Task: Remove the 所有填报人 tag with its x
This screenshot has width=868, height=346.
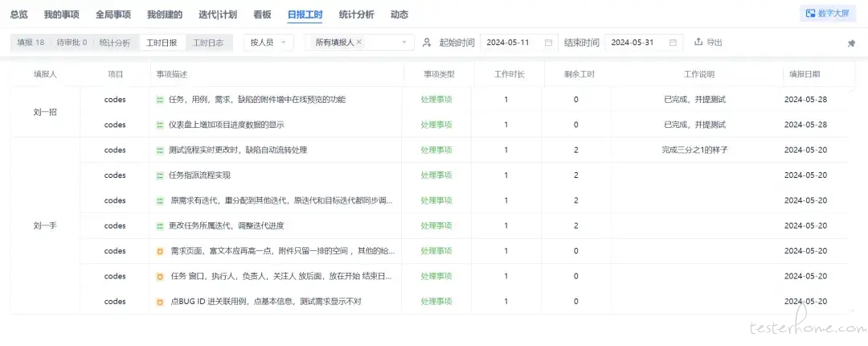Action: click(358, 42)
